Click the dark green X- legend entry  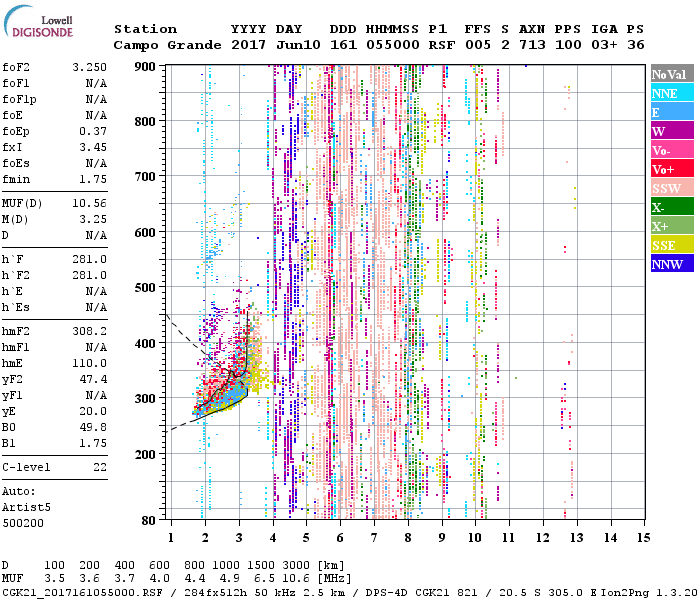[671, 207]
